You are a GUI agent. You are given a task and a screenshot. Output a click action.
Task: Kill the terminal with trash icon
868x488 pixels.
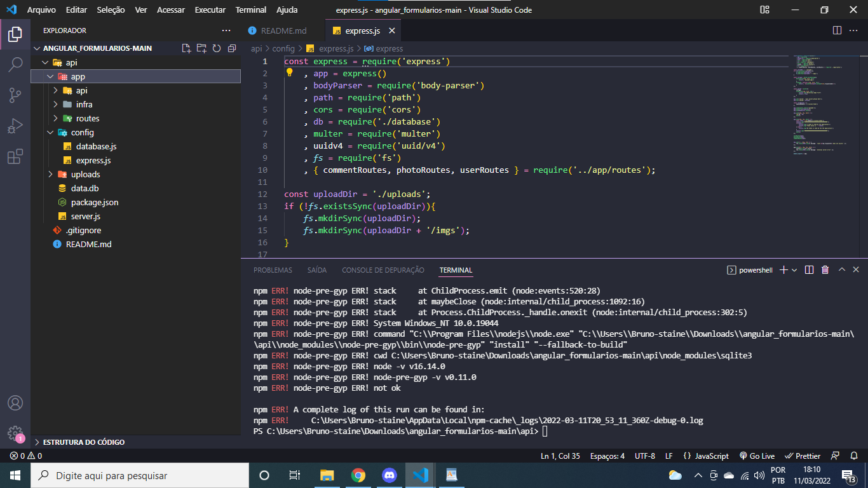coord(825,270)
